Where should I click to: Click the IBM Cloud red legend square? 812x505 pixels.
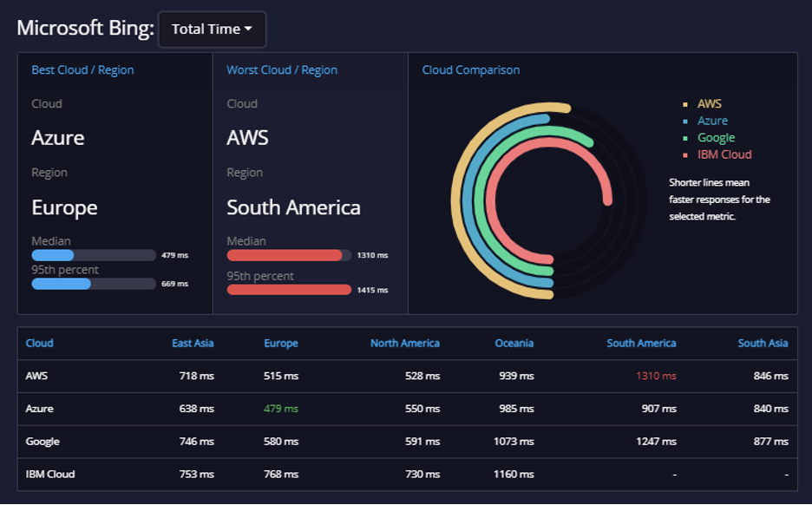pos(685,155)
